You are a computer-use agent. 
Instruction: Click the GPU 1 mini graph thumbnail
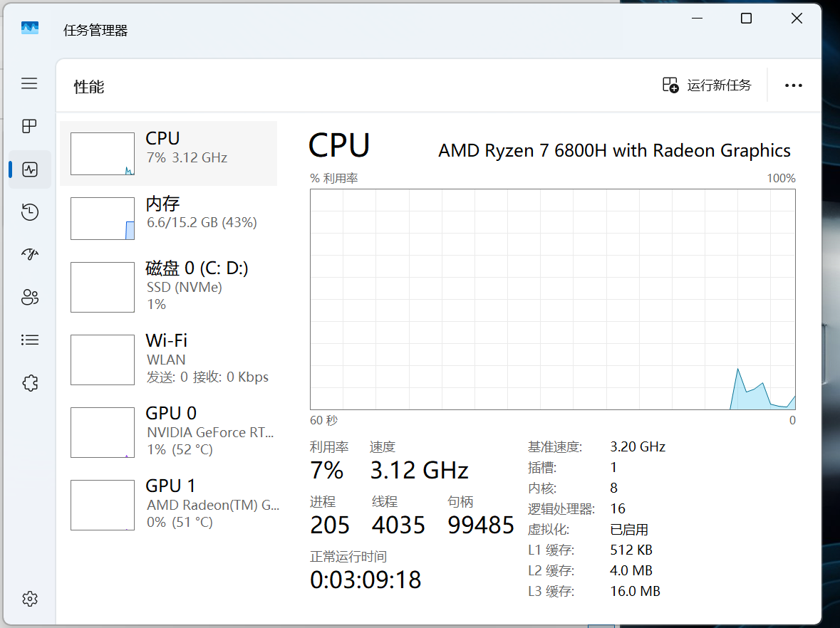click(103, 505)
